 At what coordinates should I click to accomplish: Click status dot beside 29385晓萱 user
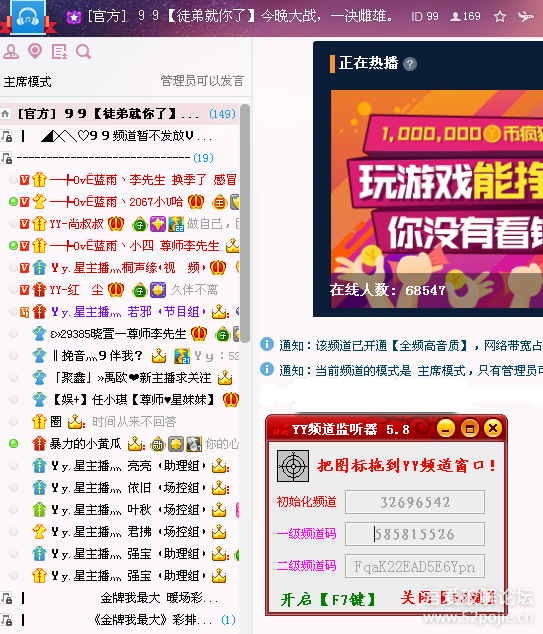click(x=13, y=334)
